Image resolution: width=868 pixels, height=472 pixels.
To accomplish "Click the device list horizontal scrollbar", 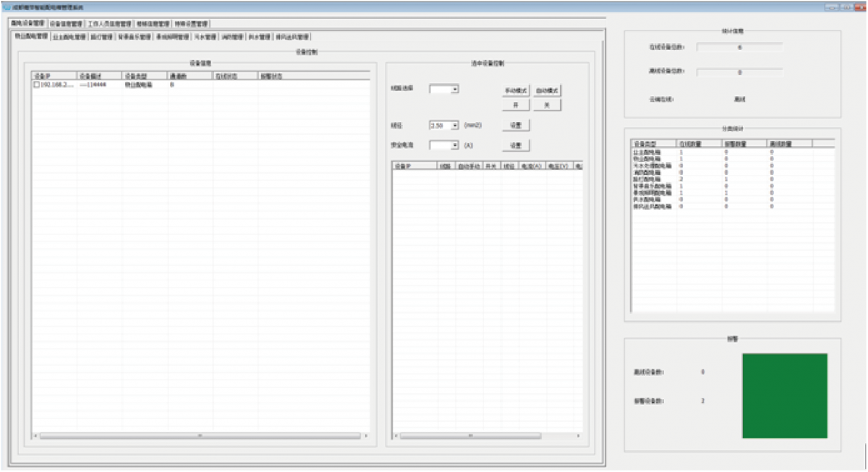I will (200, 436).
